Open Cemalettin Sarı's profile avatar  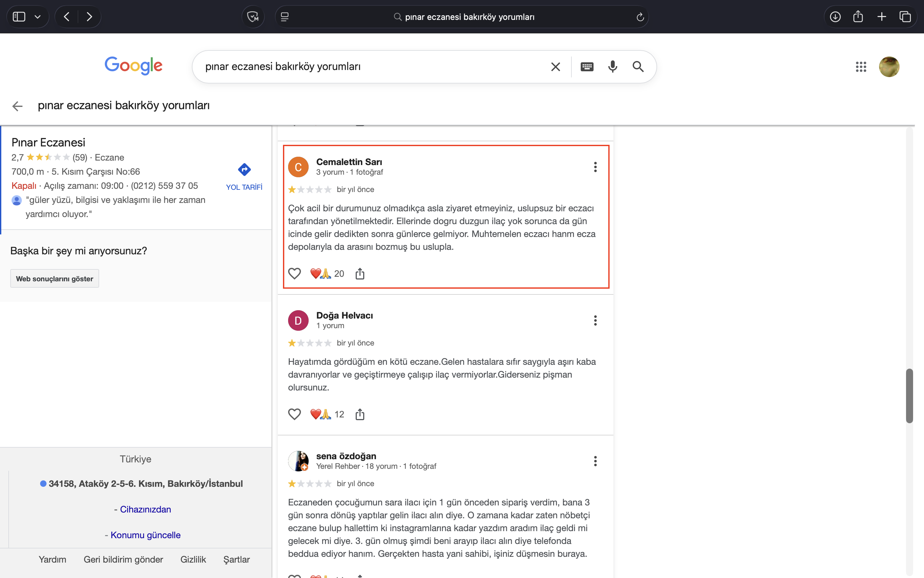pyautogui.click(x=298, y=167)
